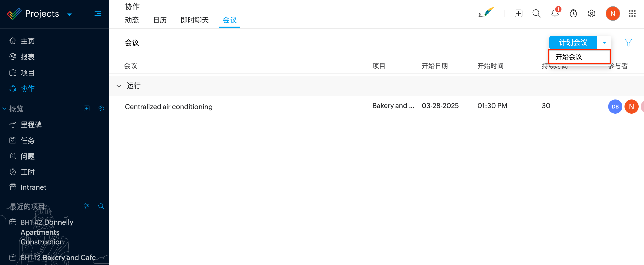Switch to the 即时聊天 tab
This screenshot has width=644, height=265.
[194, 20]
